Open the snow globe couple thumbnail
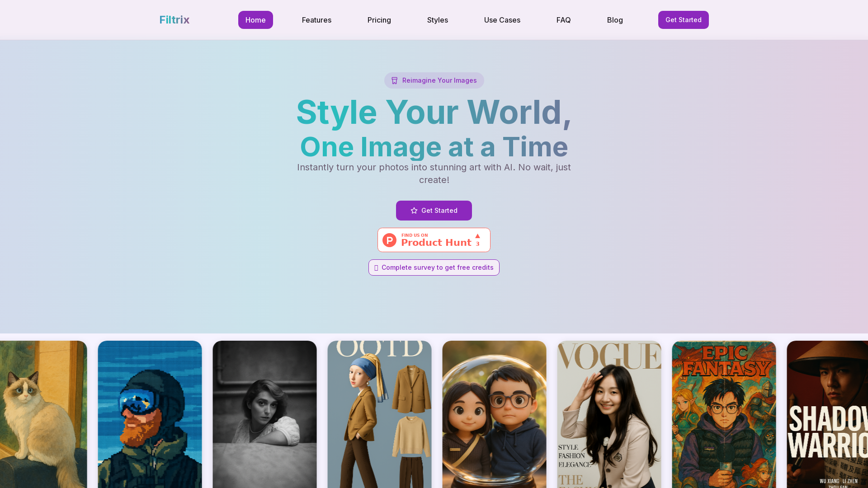The height and width of the screenshot is (488, 868). (x=495, y=414)
